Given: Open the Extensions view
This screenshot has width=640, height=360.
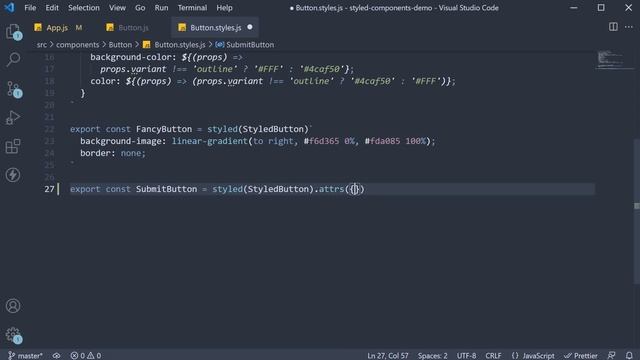Looking at the screenshot, I should [13, 146].
